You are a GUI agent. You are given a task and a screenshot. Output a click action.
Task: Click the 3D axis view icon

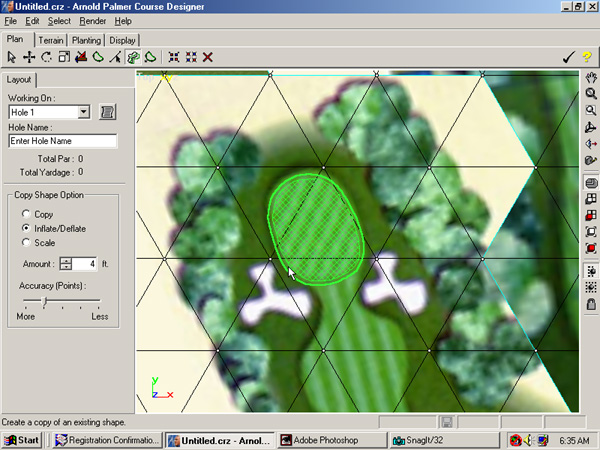tap(591, 127)
